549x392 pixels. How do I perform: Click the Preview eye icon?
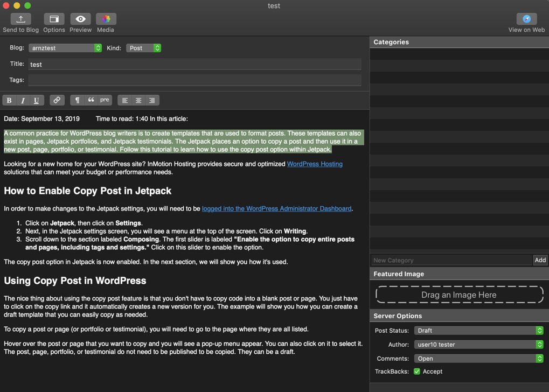point(80,19)
